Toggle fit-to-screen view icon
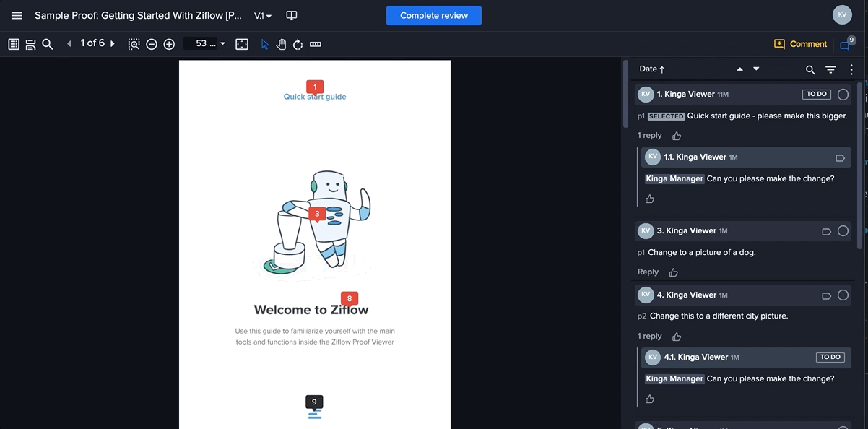This screenshot has height=429, width=868. tap(242, 44)
